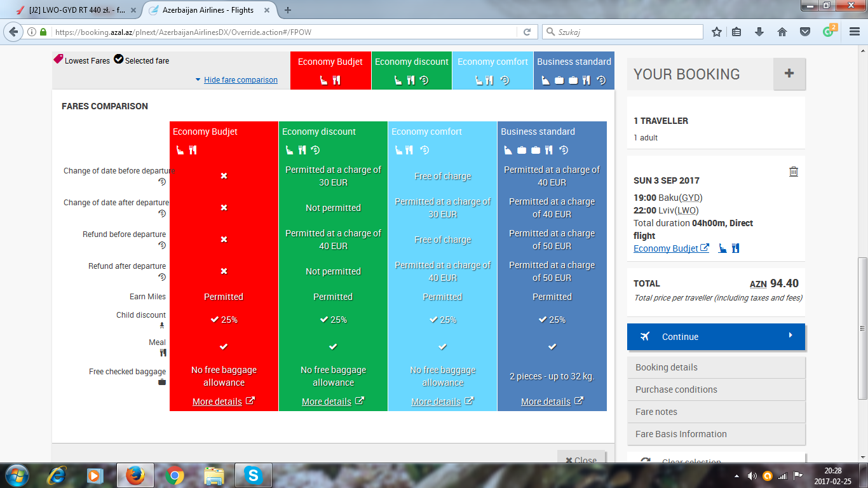Select the Economy discount fare header
Image resolution: width=868 pixels, height=488 pixels.
(x=412, y=71)
